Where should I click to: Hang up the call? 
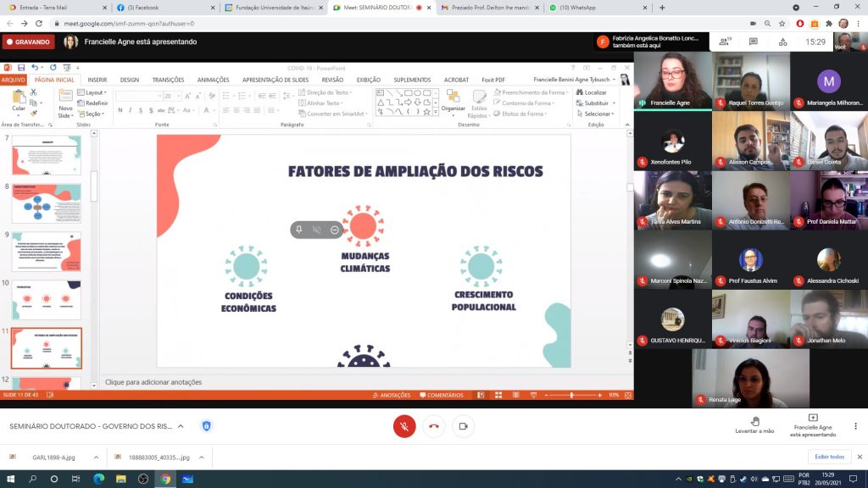pos(434,426)
